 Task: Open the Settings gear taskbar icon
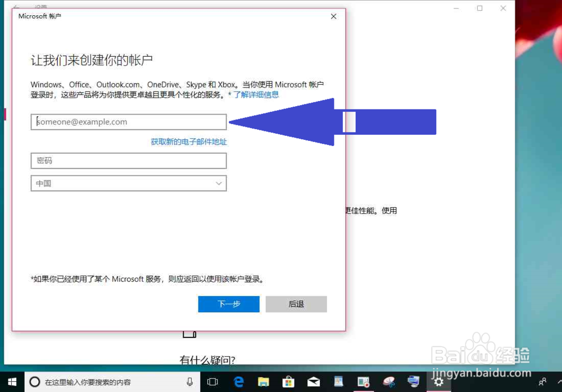pos(438,382)
